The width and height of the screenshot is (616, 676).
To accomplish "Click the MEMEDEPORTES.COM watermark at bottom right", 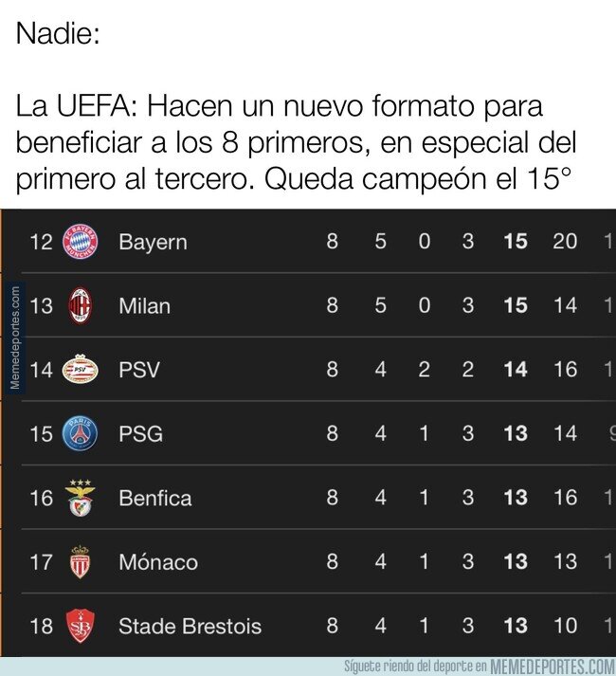I will [x=555, y=666].
